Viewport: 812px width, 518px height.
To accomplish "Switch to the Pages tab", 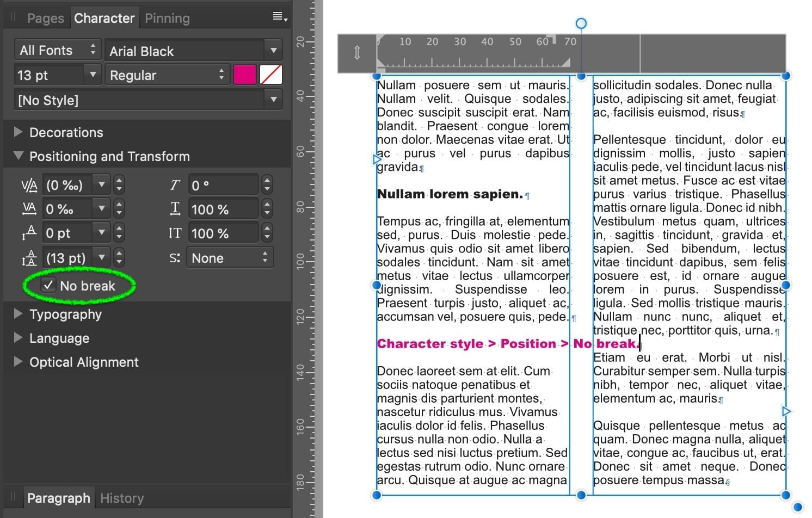I will (45, 18).
